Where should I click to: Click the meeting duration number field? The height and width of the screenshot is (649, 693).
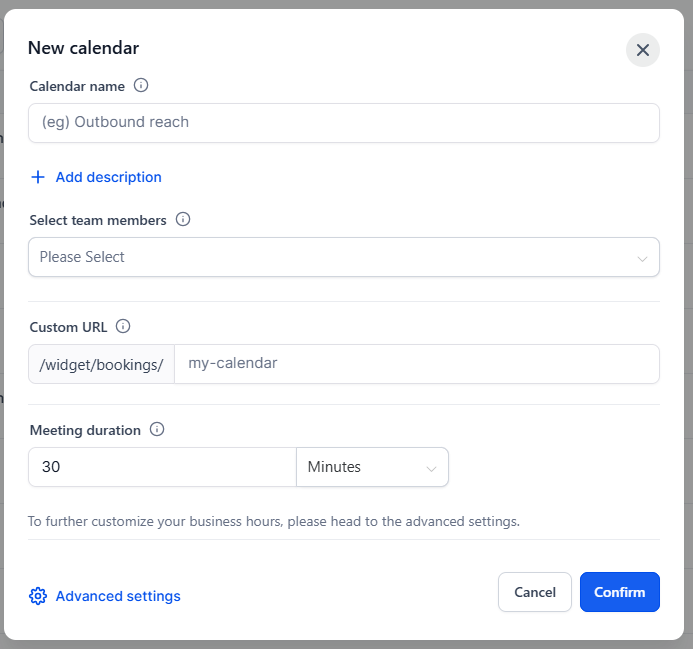162,467
